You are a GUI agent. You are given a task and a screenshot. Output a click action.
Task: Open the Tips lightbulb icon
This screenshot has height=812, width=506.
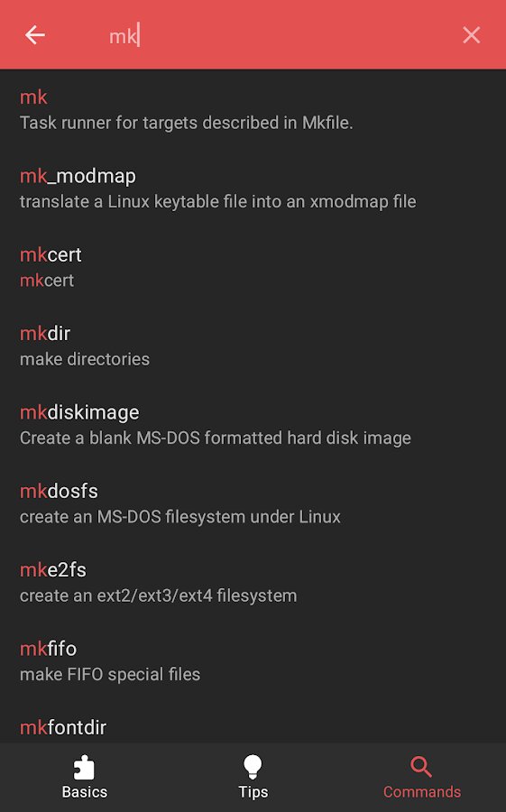253,767
